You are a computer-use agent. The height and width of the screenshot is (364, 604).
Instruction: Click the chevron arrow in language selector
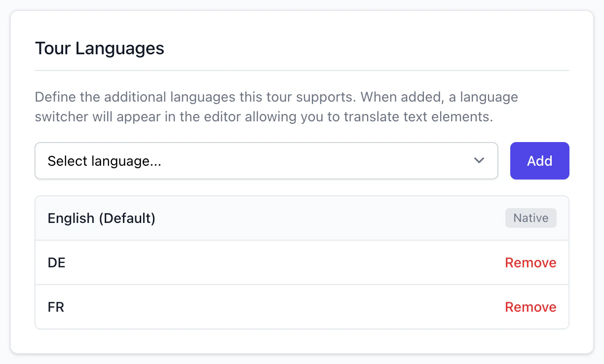coord(479,161)
